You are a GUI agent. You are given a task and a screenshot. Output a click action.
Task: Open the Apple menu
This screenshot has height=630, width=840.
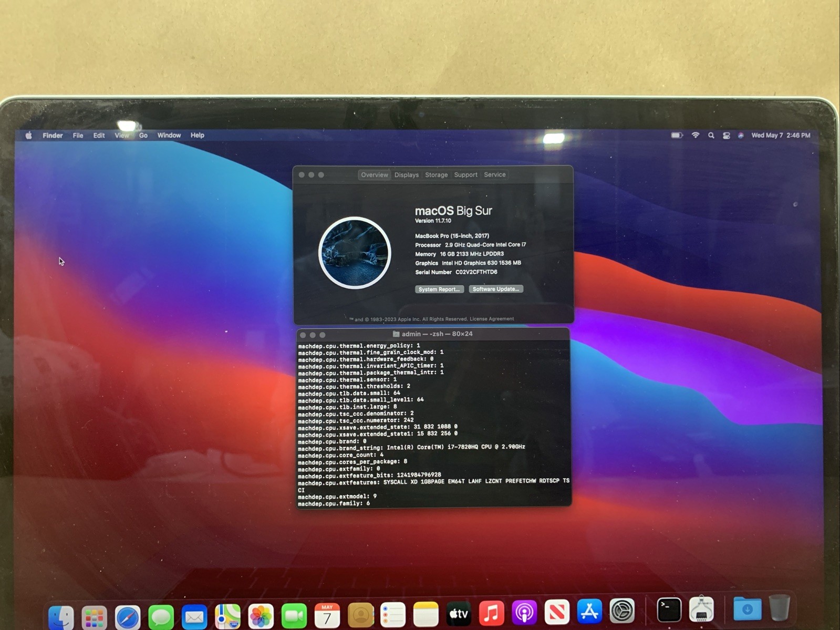[29, 136]
